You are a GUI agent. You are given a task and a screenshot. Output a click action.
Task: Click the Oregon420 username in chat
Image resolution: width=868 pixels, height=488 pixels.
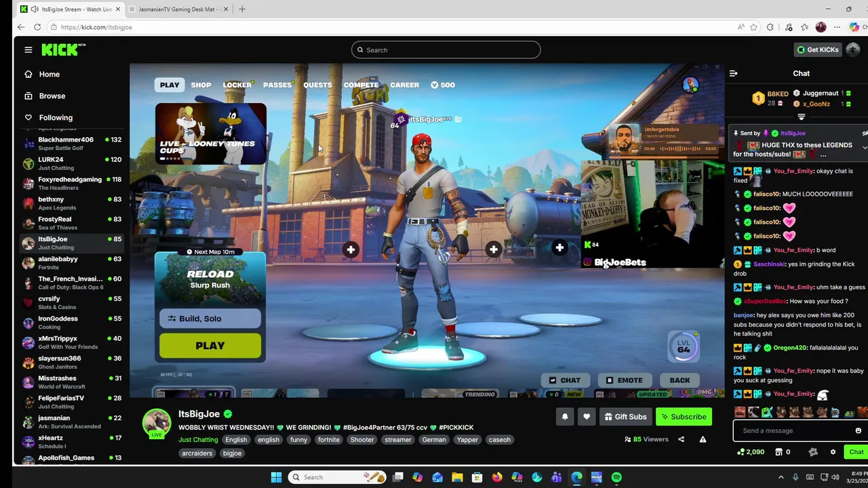[790, 348]
